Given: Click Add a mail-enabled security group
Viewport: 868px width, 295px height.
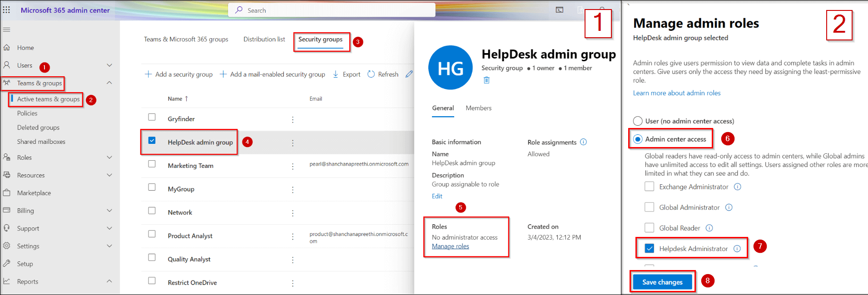Looking at the screenshot, I should [273, 74].
